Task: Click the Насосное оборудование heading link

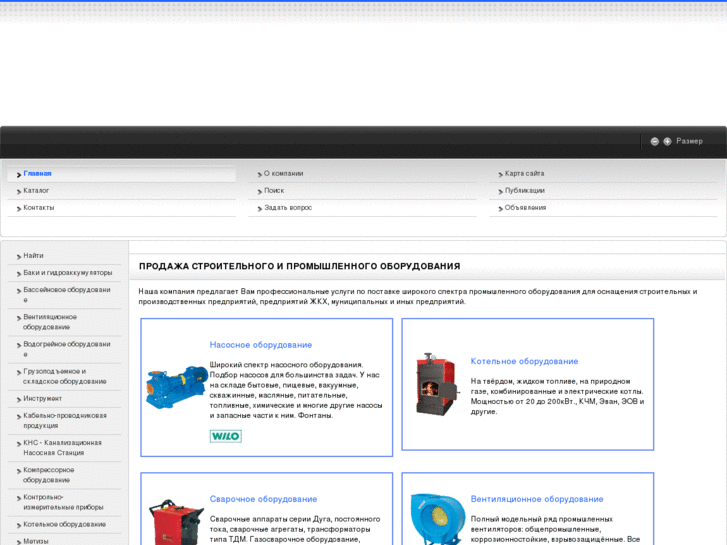Action: point(261,345)
